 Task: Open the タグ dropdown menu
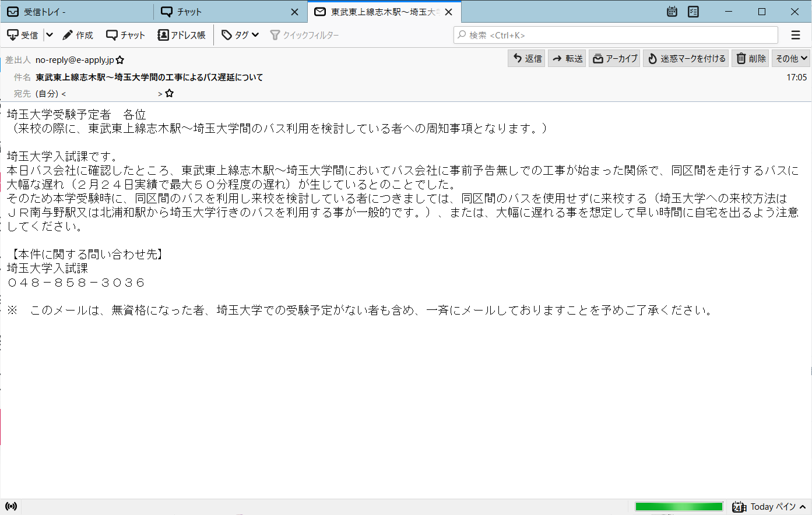240,35
